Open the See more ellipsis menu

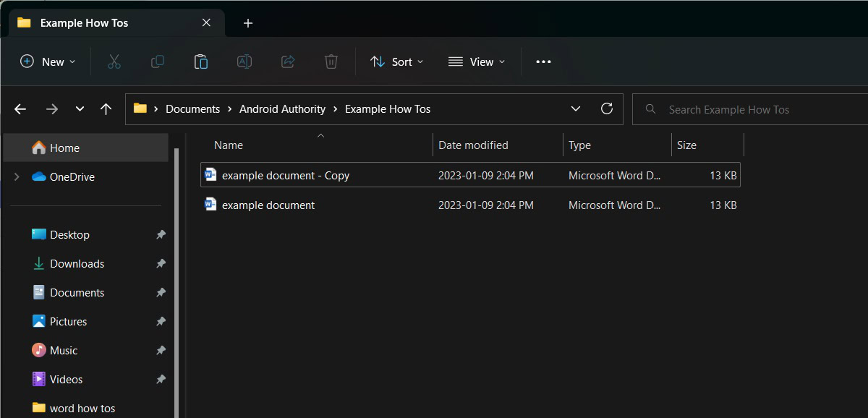[x=543, y=62]
